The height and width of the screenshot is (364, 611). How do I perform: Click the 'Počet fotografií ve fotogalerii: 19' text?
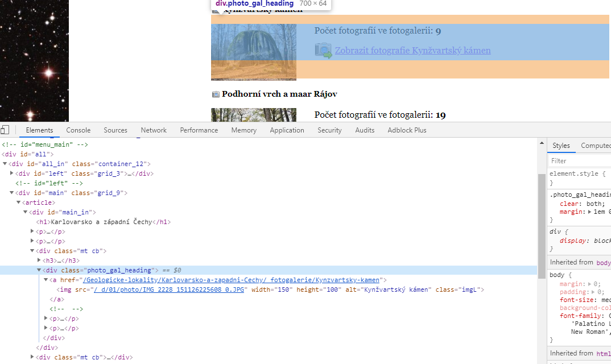point(380,115)
